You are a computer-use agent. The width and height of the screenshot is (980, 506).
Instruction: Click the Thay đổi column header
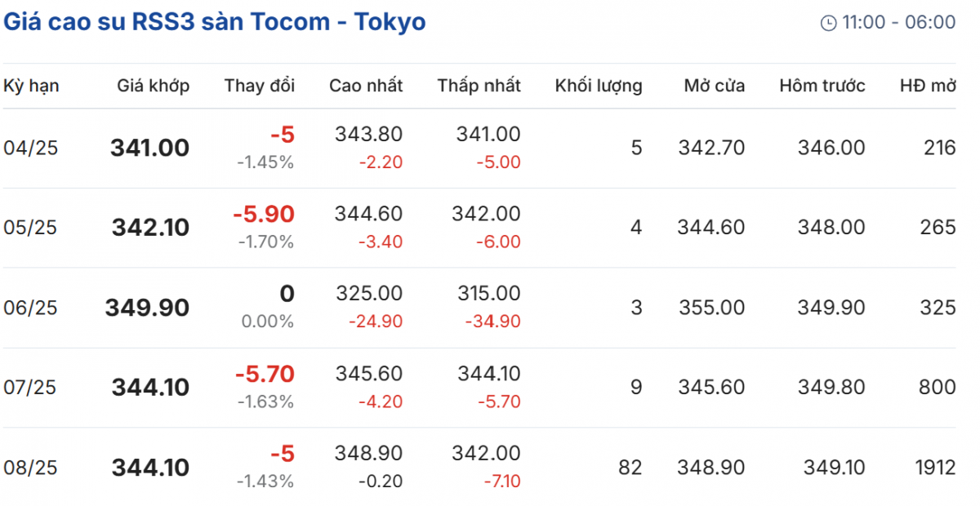[x=260, y=86]
